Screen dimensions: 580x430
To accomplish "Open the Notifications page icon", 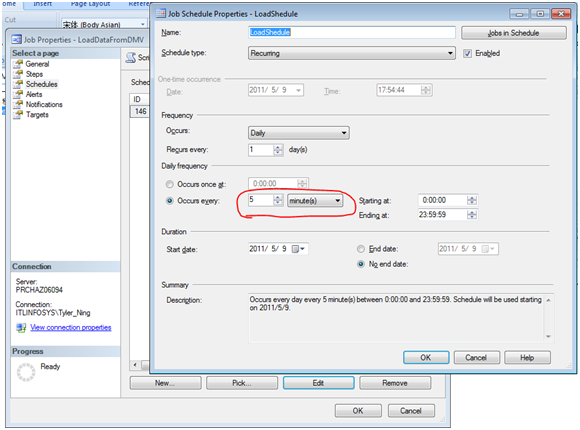I will pos(18,104).
